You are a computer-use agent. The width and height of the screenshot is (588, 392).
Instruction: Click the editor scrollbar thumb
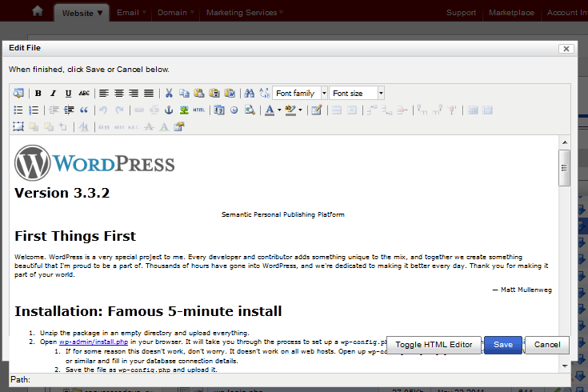pyautogui.click(x=564, y=168)
